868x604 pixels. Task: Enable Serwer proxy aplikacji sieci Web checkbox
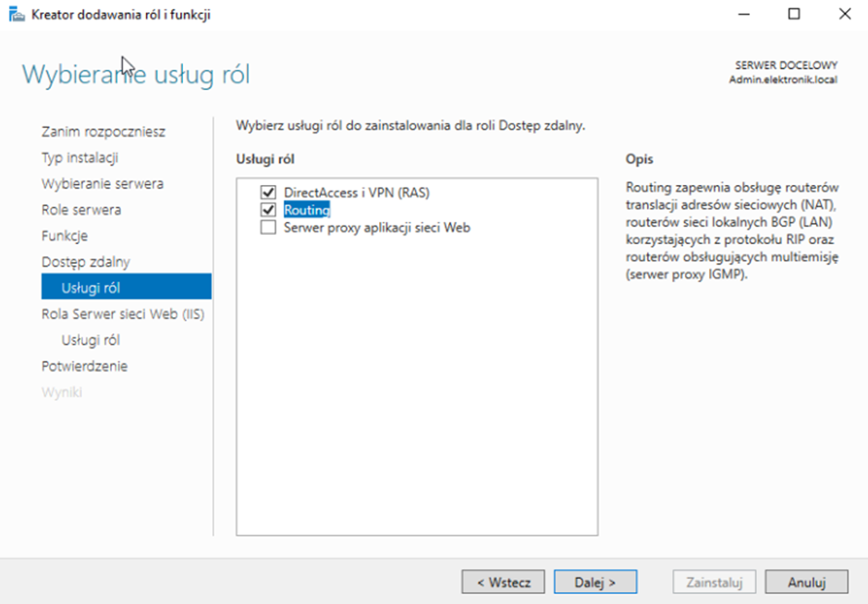tap(269, 228)
